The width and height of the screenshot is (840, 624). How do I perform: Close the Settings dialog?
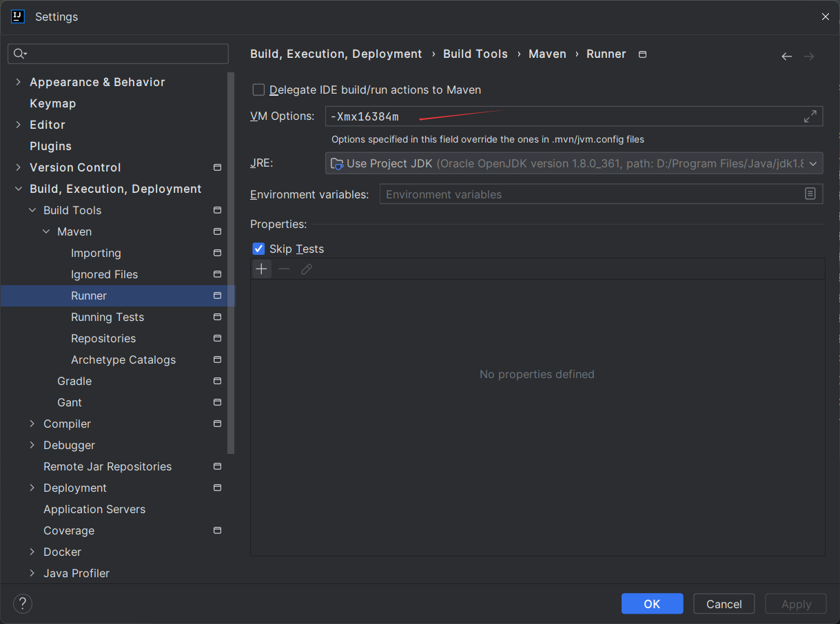825,17
